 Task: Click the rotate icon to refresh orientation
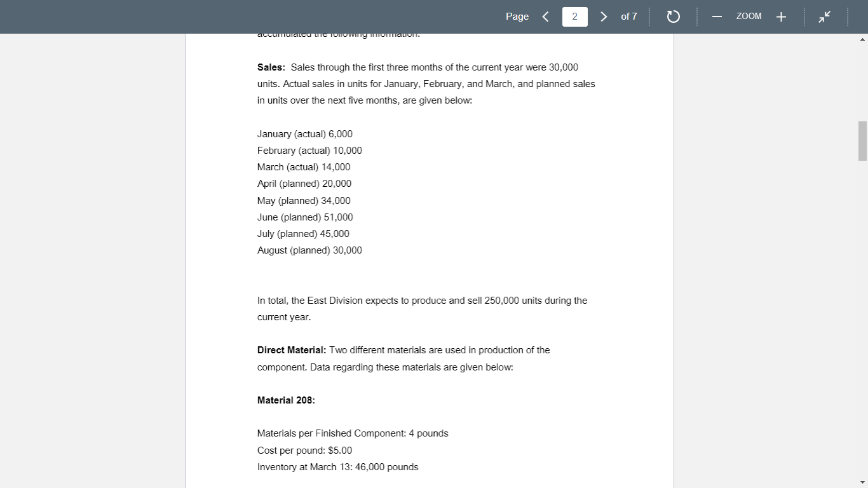point(674,17)
